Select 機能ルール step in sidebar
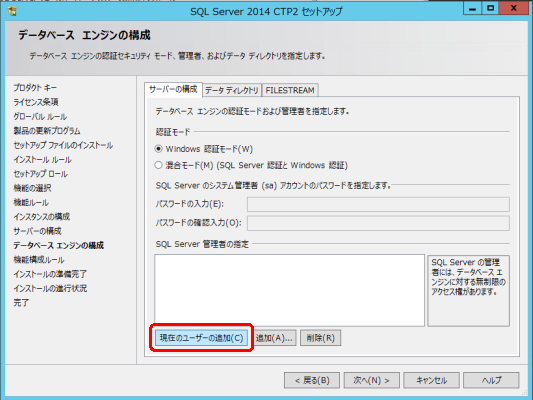This screenshot has height=400, width=533. pyautogui.click(x=31, y=203)
